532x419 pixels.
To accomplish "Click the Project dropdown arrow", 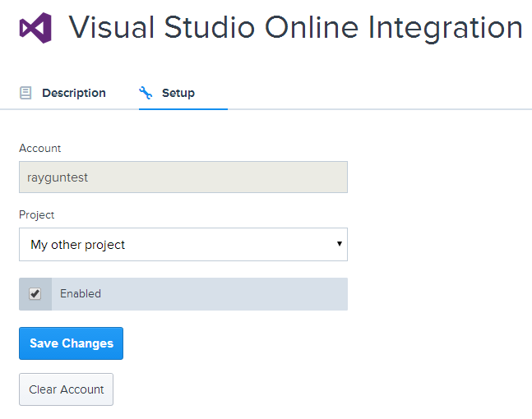I will 340,244.
